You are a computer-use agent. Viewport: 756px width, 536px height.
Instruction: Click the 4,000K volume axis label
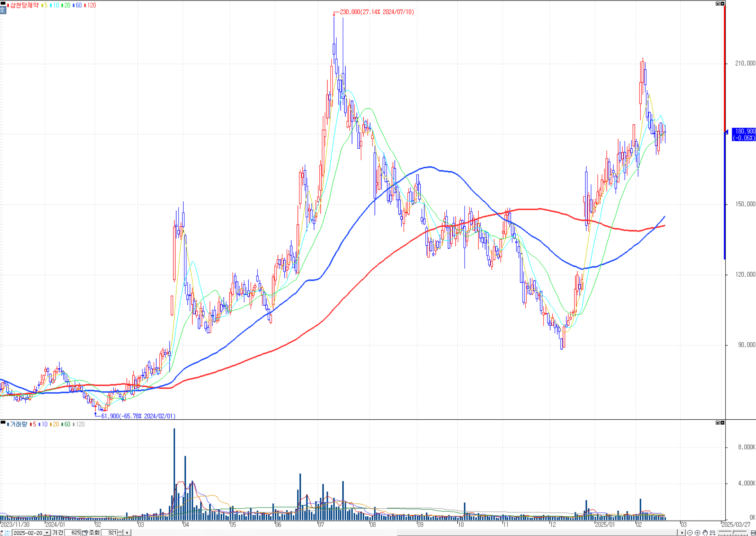tap(746, 483)
